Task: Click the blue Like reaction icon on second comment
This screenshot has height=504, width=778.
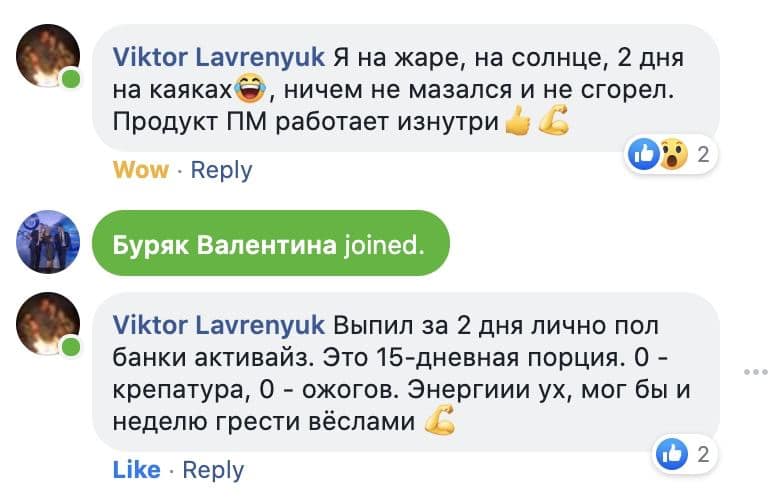Action: 671,455
